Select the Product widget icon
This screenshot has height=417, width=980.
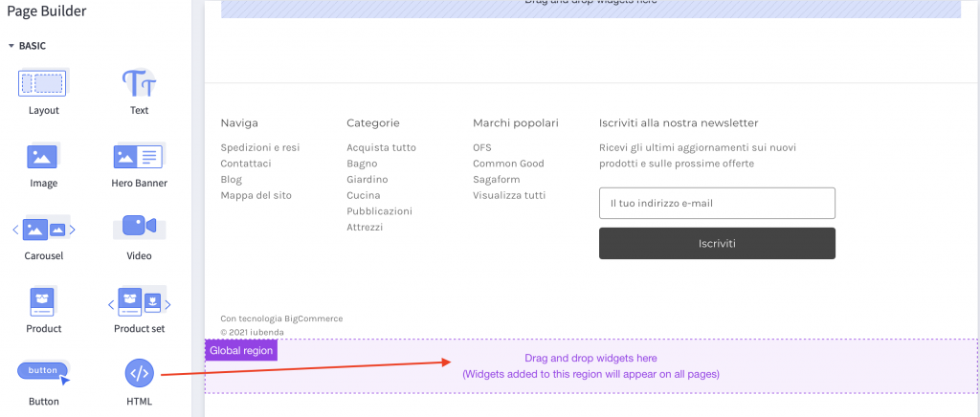(43, 301)
